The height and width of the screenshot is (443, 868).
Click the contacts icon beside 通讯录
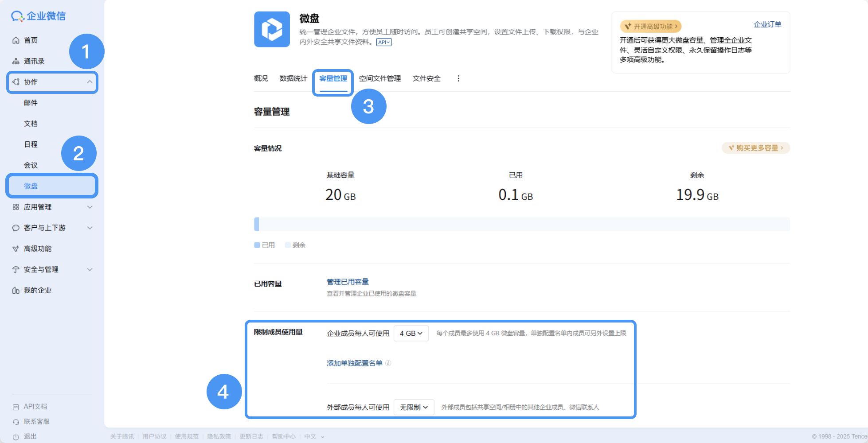pos(16,61)
